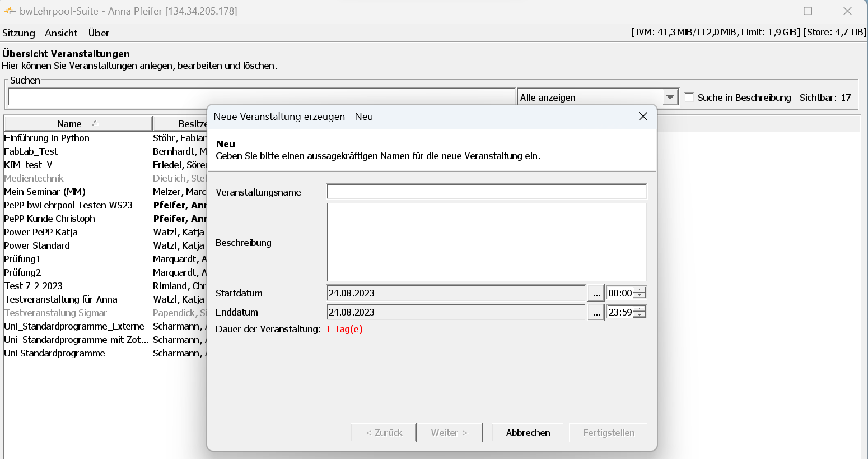Maximize the bwLehrpool-Suite window
The image size is (868, 459).
click(x=808, y=11)
